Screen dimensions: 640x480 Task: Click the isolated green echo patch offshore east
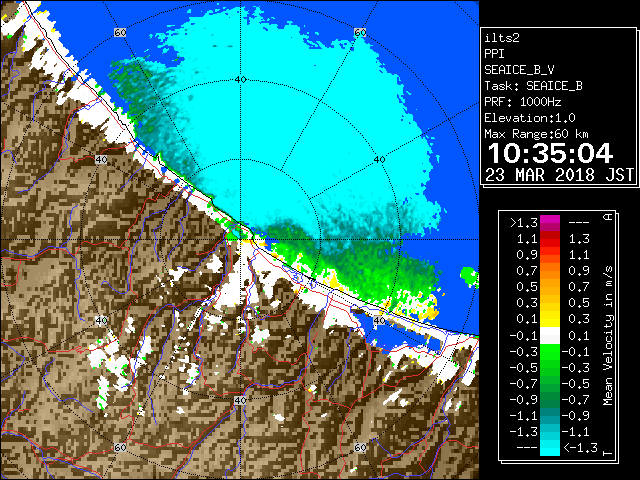pos(469,276)
